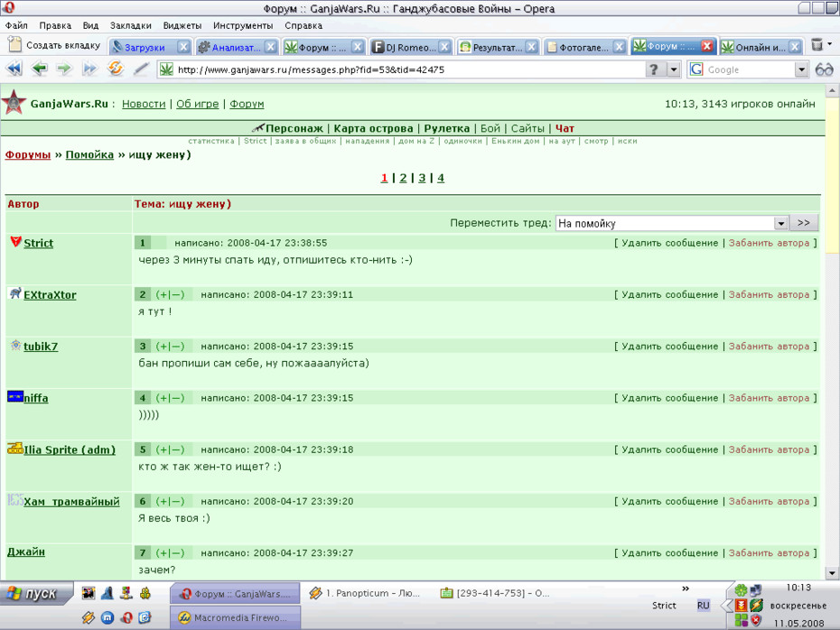Click the clan icon next to Strict
This screenshot has height=630, width=840.
(16, 241)
